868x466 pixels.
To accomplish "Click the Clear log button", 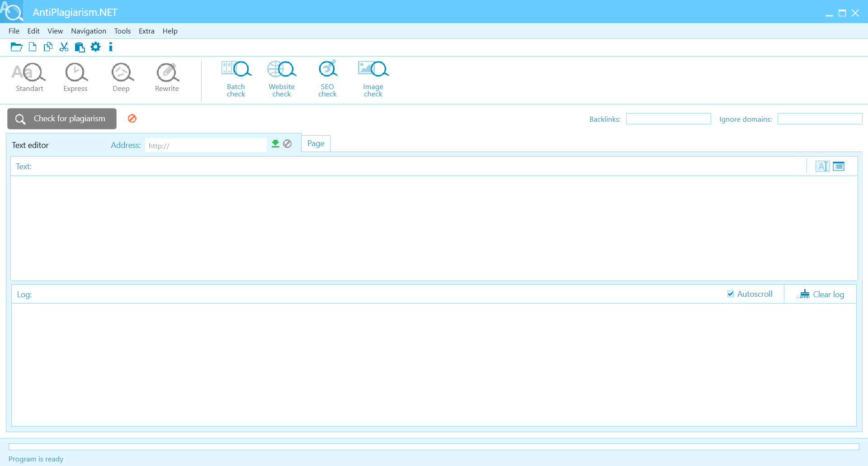I will click(x=821, y=295).
